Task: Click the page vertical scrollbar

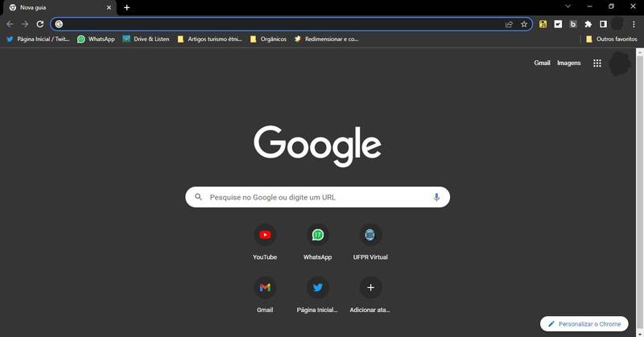Action: (x=640, y=193)
